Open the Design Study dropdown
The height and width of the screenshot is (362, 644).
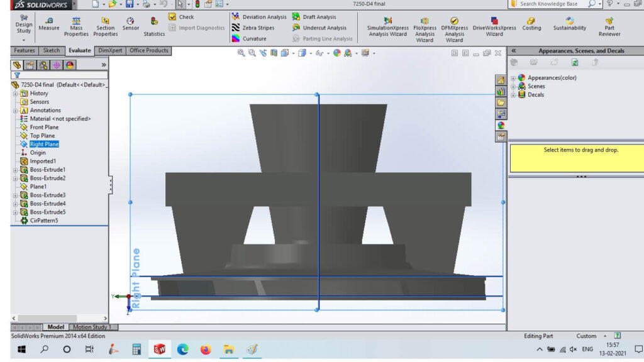(x=24, y=40)
